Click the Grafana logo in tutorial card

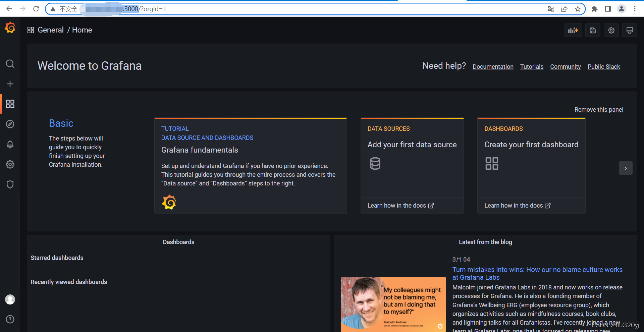point(169,202)
